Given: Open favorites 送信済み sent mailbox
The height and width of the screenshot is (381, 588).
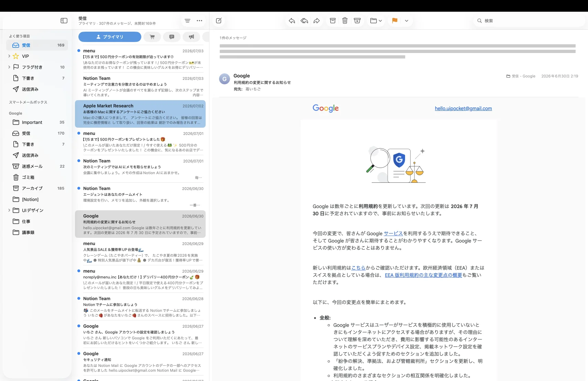Looking at the screenshot, I should (x=37, y=89).
